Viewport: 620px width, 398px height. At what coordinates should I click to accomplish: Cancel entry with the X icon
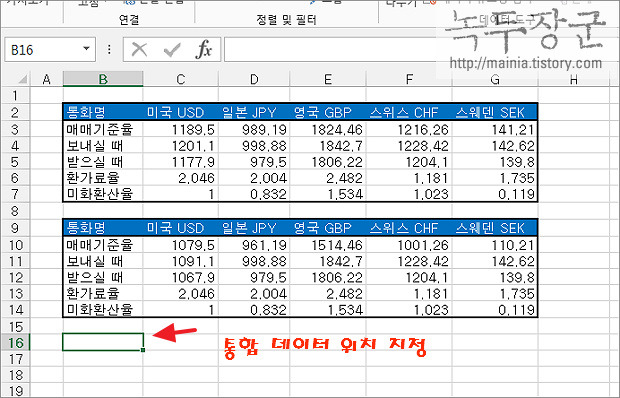139,50
